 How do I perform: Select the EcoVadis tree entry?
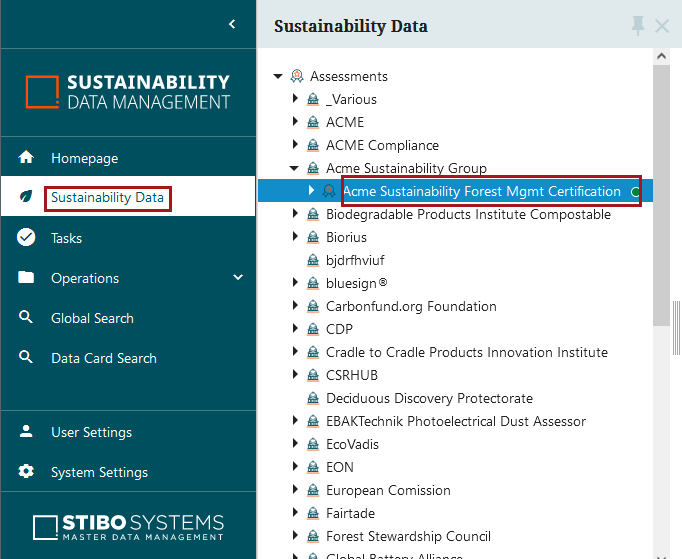click(352, 444)
